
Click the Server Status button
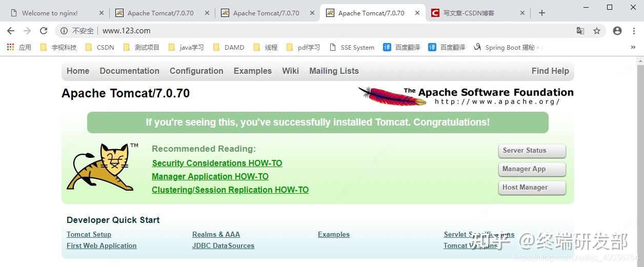click(532, 151)
